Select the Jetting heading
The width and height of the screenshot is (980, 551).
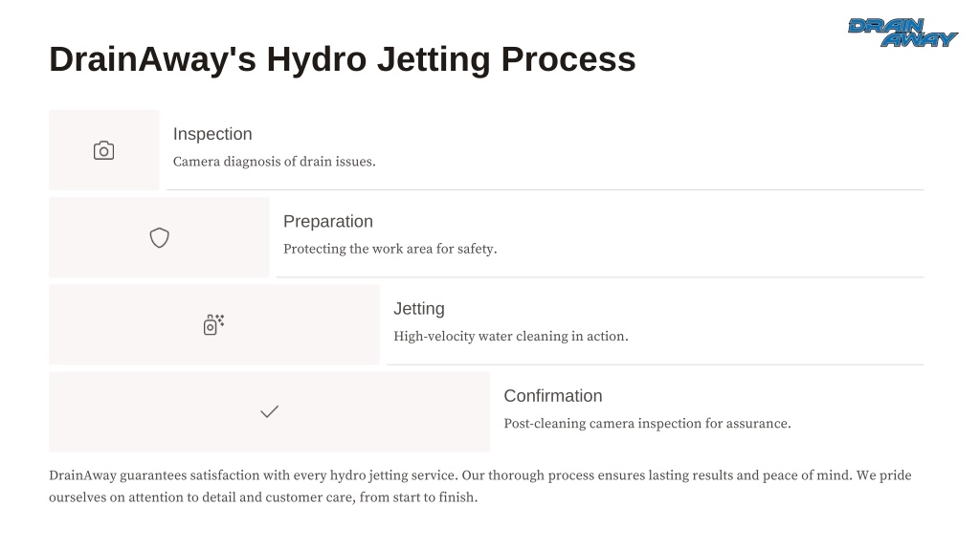coord(419,309)
